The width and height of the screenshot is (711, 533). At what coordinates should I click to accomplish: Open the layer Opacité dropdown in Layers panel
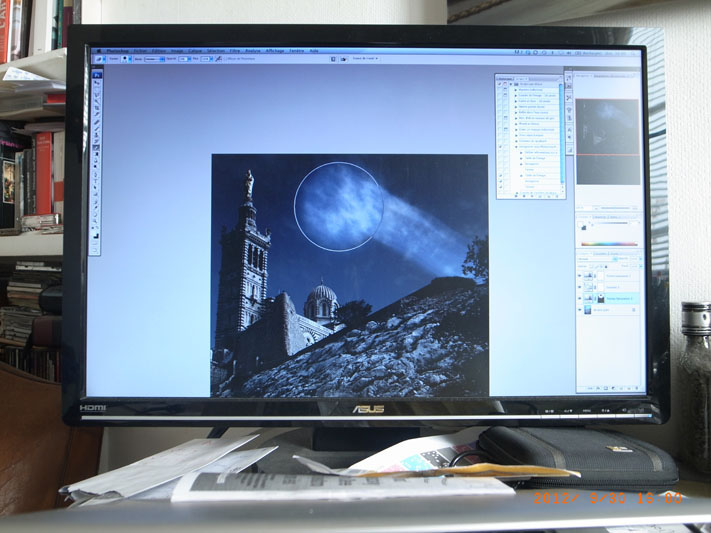[x=641, y=259]
